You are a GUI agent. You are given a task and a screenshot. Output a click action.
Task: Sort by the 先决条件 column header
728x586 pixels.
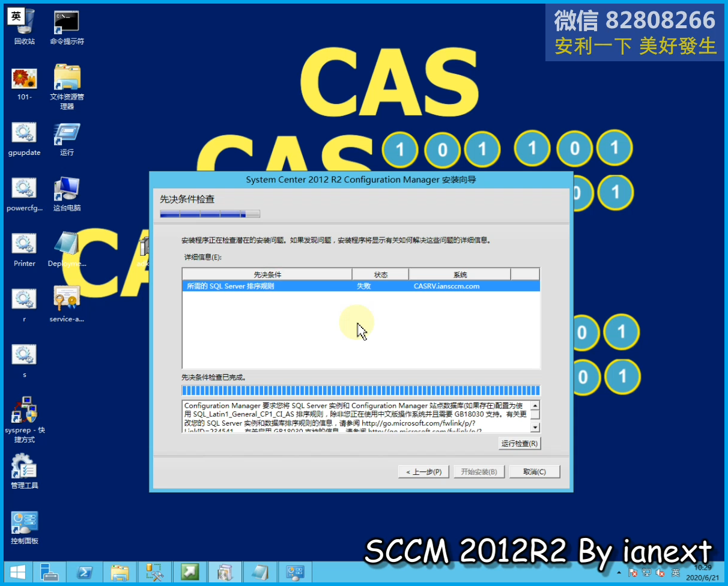click(267, 274)
